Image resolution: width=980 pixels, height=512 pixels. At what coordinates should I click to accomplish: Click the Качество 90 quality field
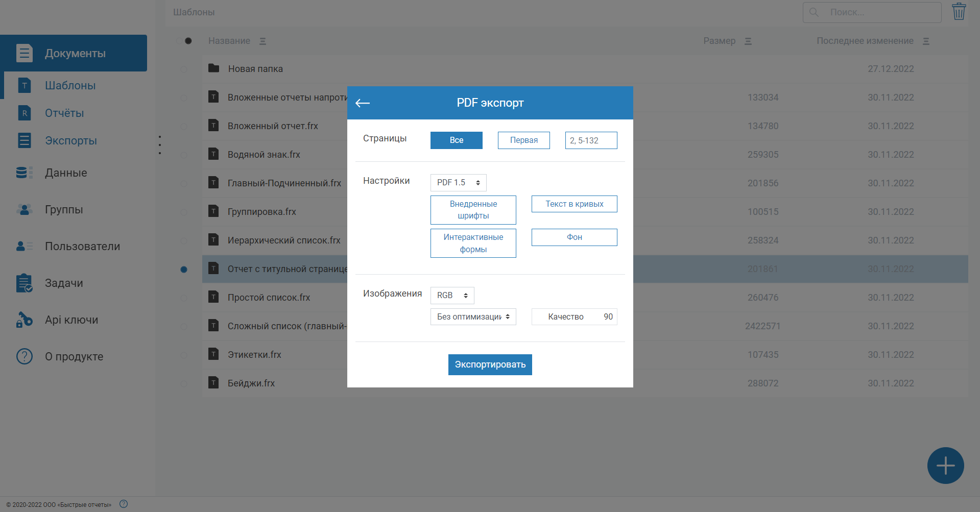click(575, 317)
